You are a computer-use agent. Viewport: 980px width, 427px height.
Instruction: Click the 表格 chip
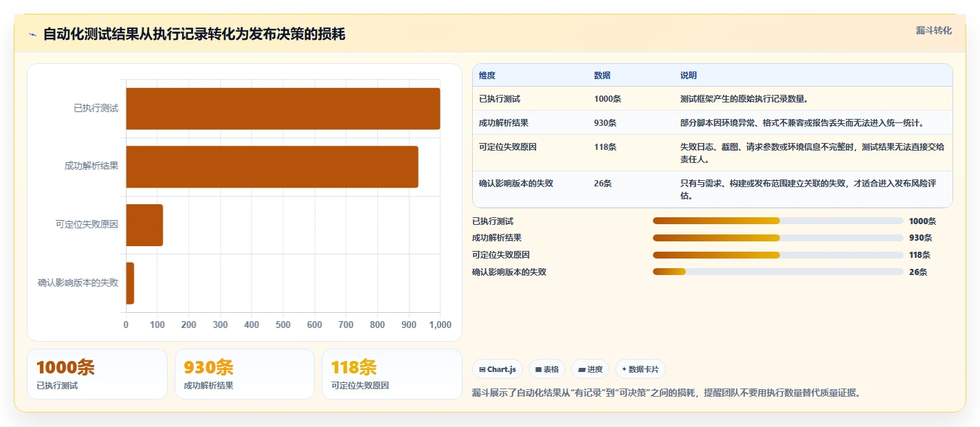point(547,369)
